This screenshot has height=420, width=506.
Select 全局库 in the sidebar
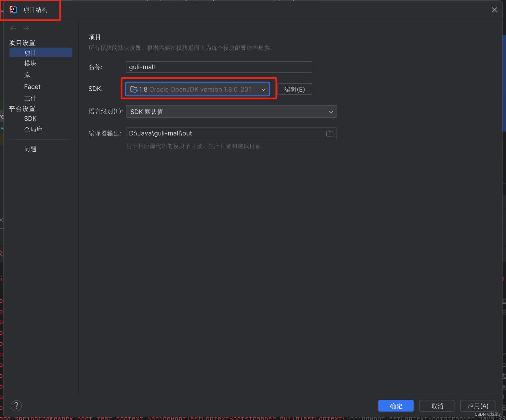(33, 129)
